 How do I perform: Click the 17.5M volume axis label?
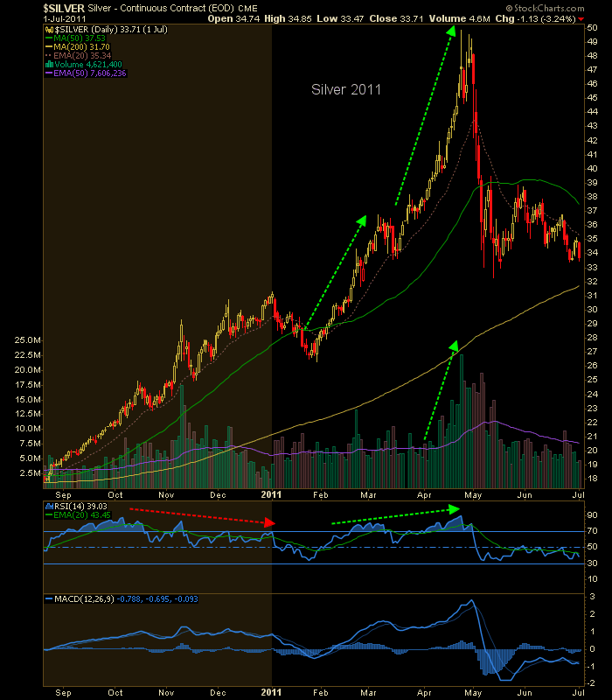pyautogui.click(x=27, y=385)
